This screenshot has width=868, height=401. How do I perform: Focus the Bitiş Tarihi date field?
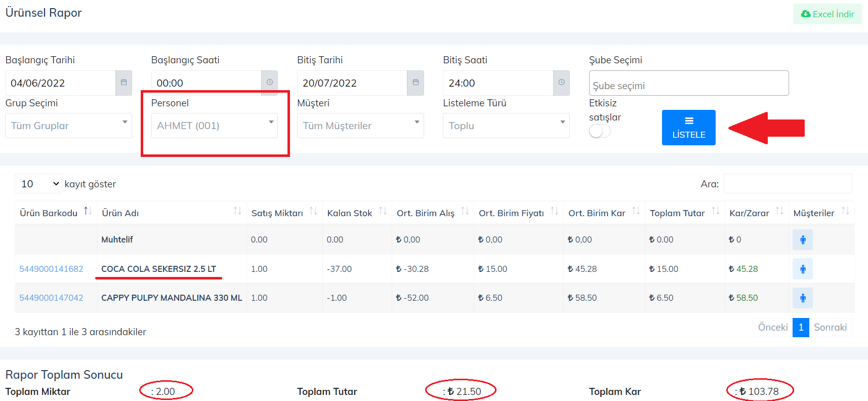pos(352,83)
